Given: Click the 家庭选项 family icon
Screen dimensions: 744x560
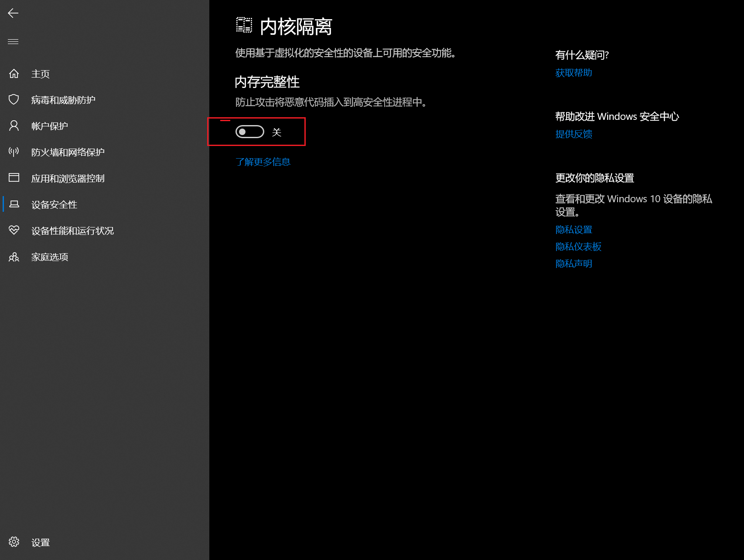Looking at the screenshot, I should pos(14,257).
